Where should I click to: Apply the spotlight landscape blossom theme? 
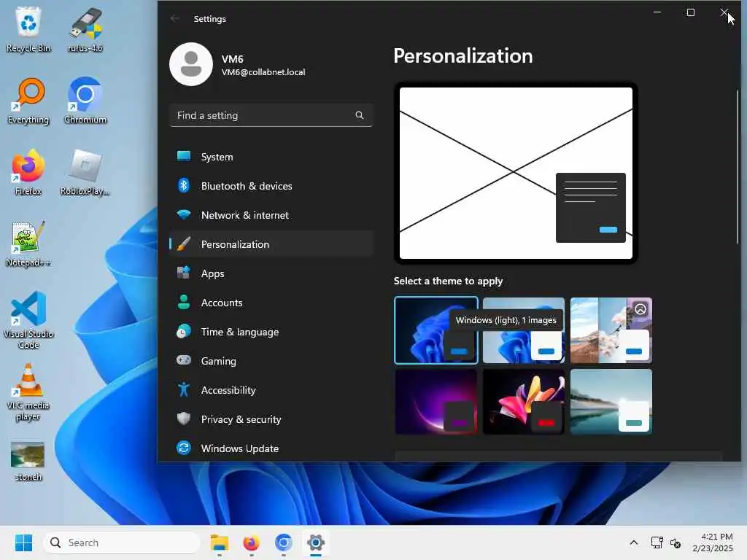pos(611,330)
